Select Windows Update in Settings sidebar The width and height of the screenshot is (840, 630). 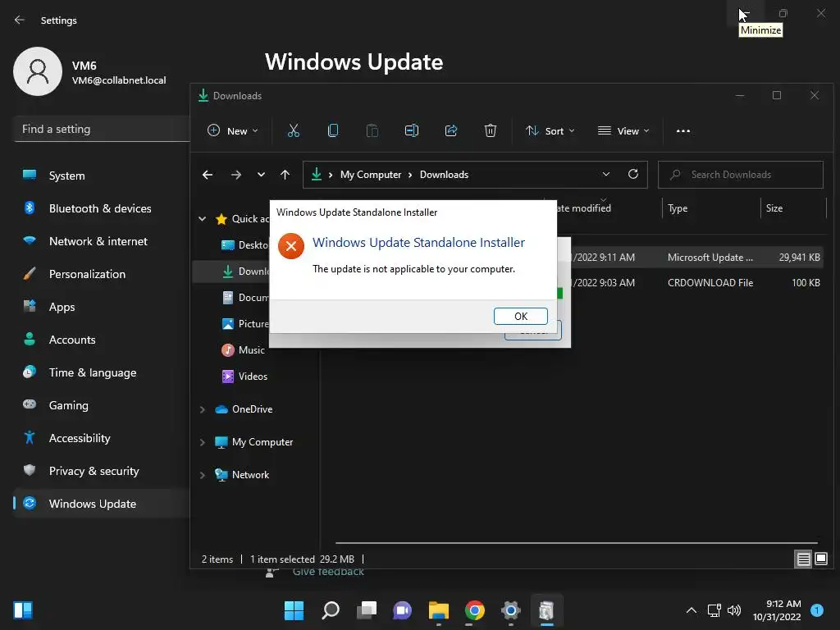(x=102, y=504)
